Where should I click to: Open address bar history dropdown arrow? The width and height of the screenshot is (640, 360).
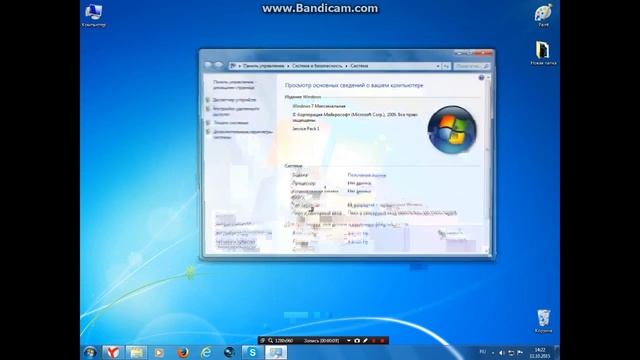coord(438,66)
